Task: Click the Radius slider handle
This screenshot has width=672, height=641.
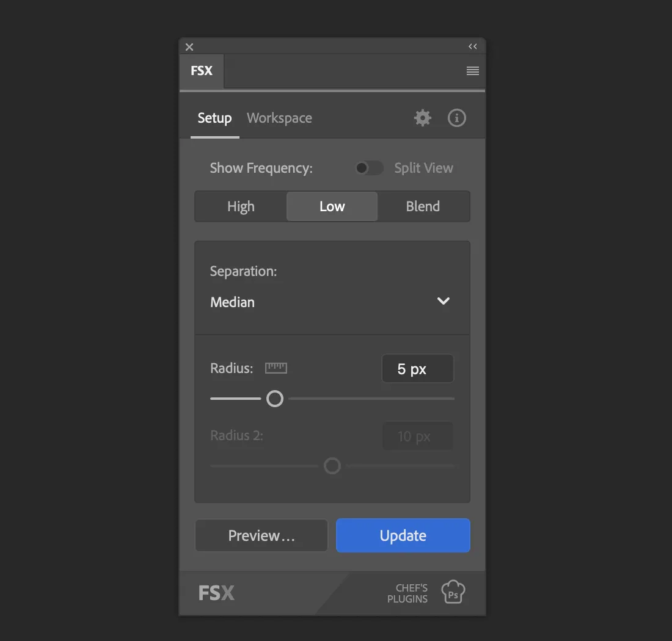Action: 275,399
